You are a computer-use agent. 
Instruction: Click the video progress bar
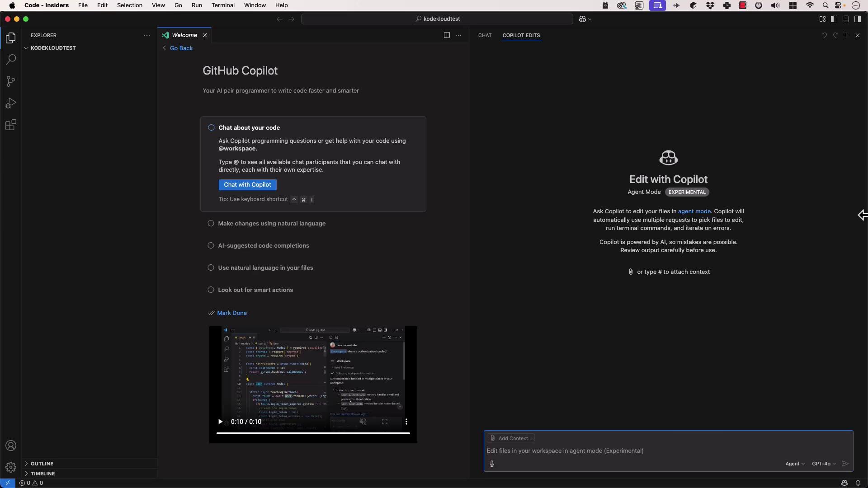point(313,433)
